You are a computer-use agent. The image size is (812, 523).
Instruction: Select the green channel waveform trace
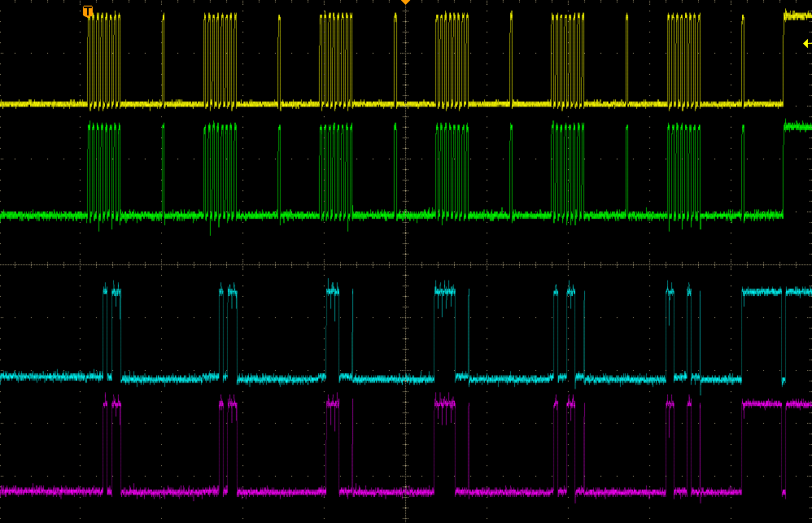[x=406, y=176]
